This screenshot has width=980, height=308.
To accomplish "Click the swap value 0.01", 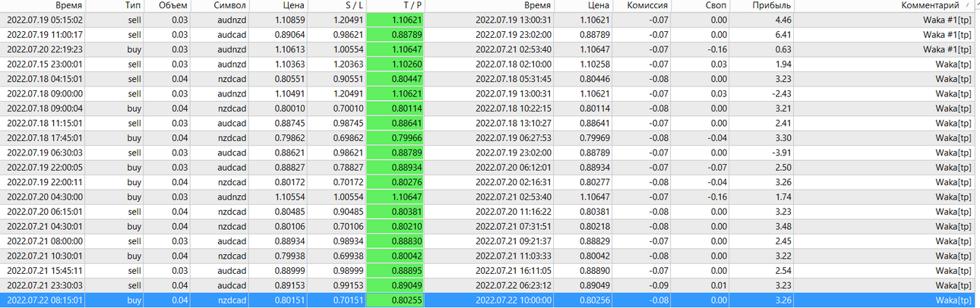I will (x=718, y=286).
